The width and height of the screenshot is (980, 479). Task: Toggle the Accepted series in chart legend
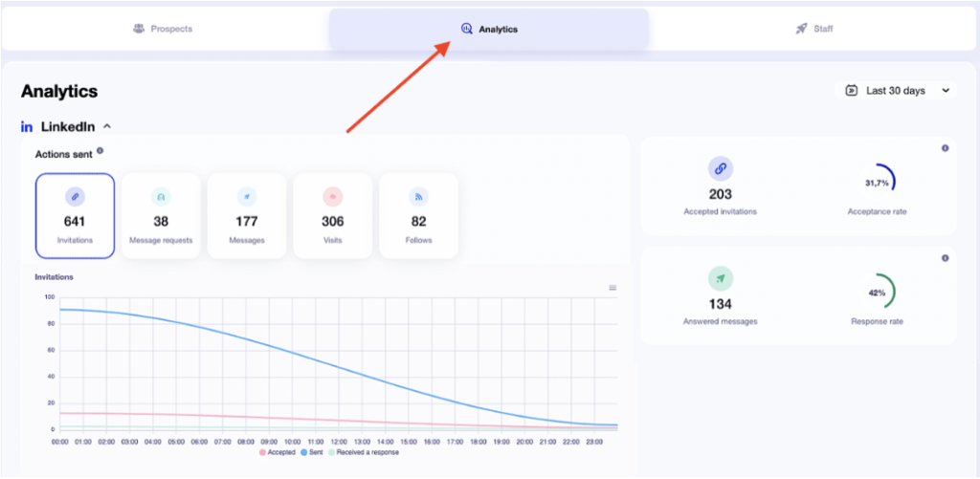tap(277, 452)
